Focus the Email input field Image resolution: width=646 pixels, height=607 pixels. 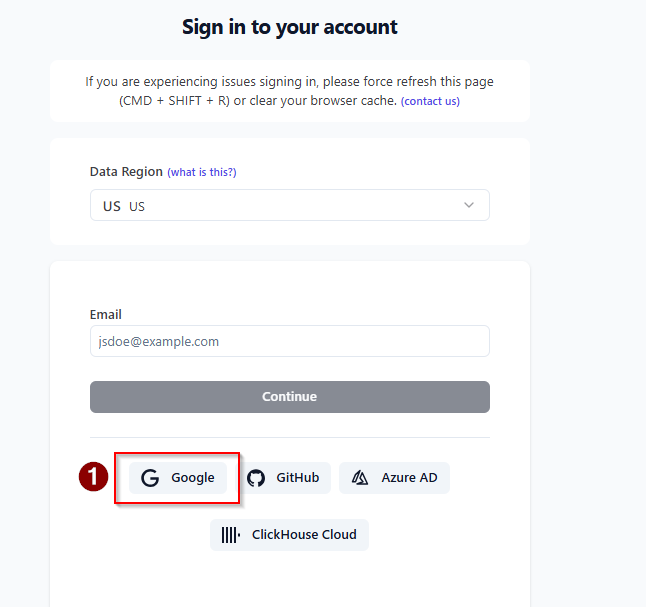pos(290,341)
